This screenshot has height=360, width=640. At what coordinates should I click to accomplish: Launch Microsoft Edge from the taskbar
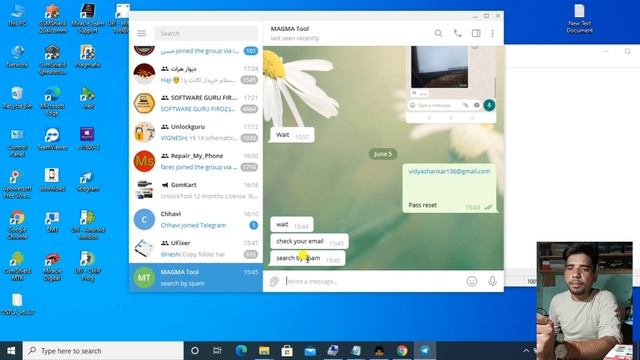click(x=241, y=351)
